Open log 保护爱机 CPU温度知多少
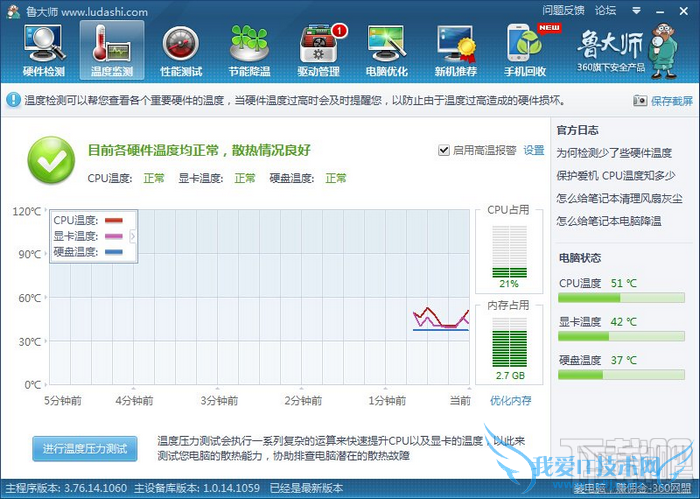 [x=615, y=175]
